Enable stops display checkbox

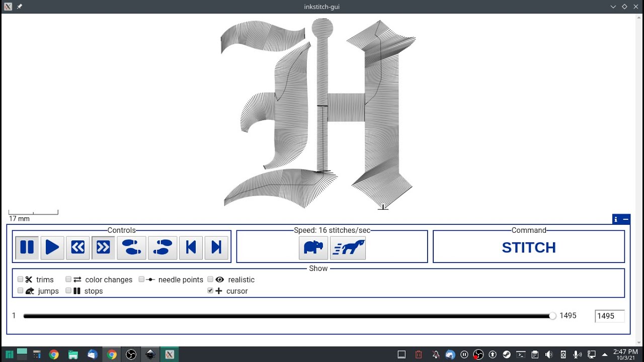point(69,291)
